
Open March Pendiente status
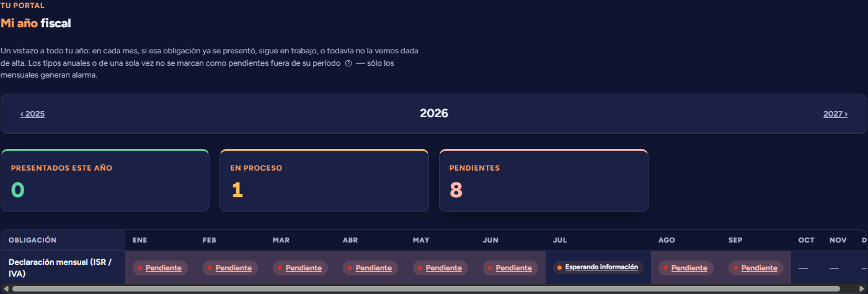(x=300, y=268)
